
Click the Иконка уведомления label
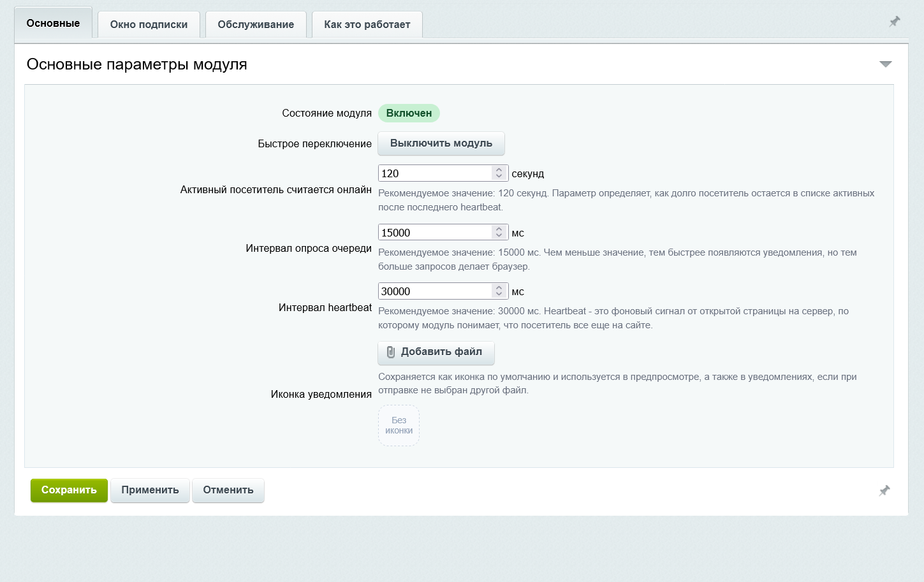click(321, 394)
